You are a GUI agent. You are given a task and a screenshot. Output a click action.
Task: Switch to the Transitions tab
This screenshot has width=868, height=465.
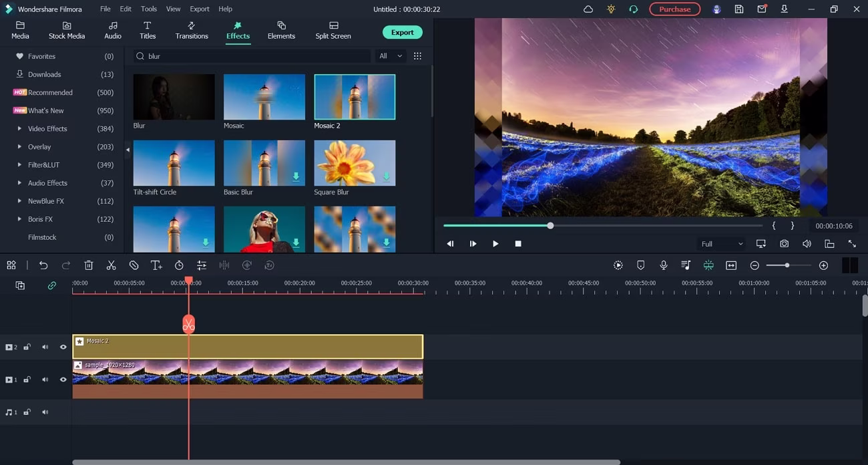click(192, 30)
